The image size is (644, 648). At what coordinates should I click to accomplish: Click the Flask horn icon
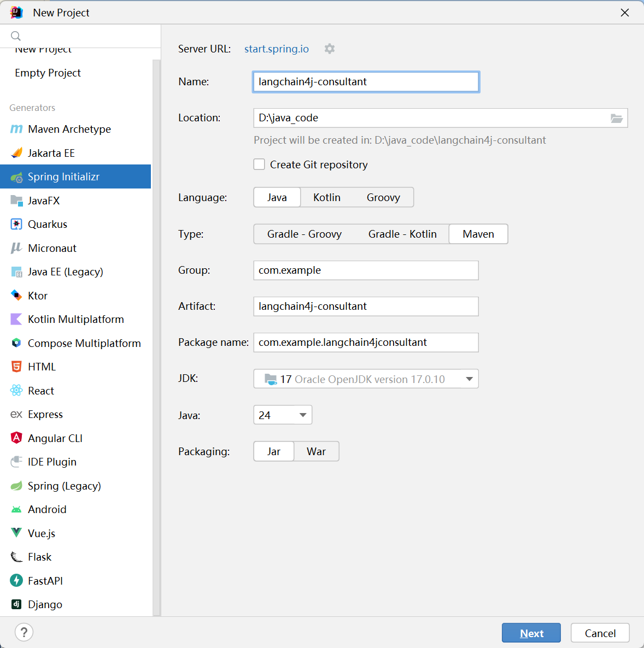point(16,557)
